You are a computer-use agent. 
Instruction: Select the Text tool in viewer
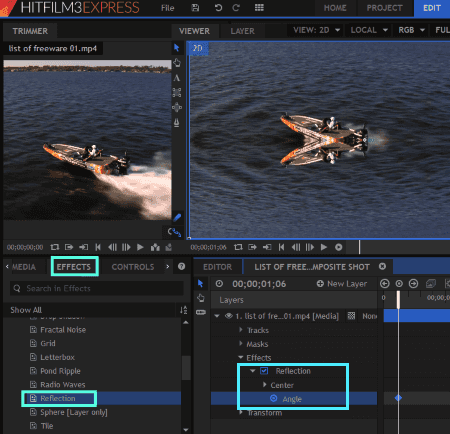click(x=177, y=78)
